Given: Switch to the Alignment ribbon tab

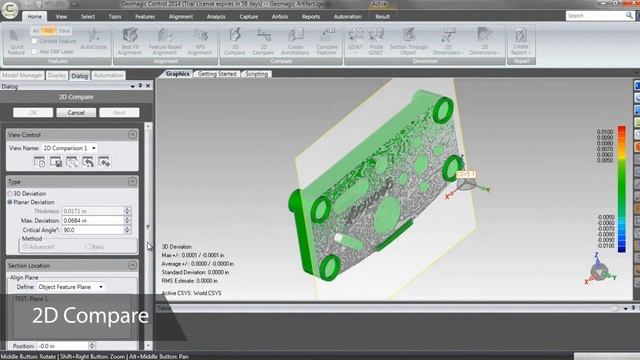Looking at the screenshot, I should pos(181,16).
